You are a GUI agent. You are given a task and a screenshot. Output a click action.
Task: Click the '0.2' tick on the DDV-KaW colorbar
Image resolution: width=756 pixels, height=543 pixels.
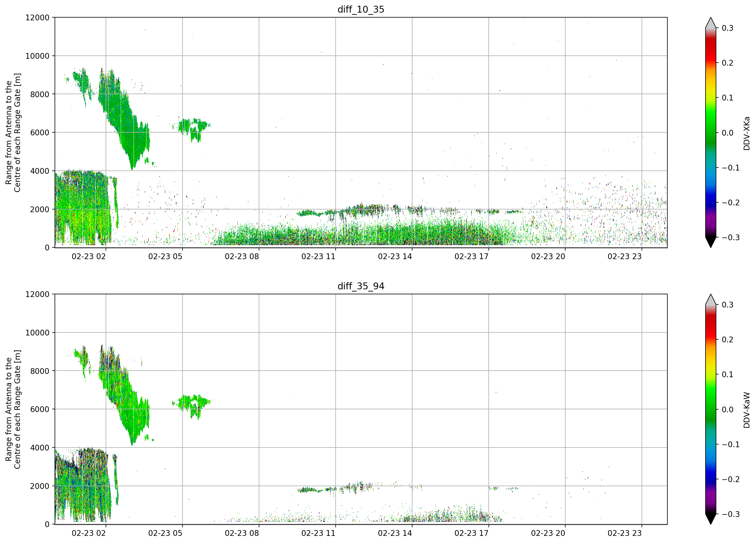coord(727,340)
